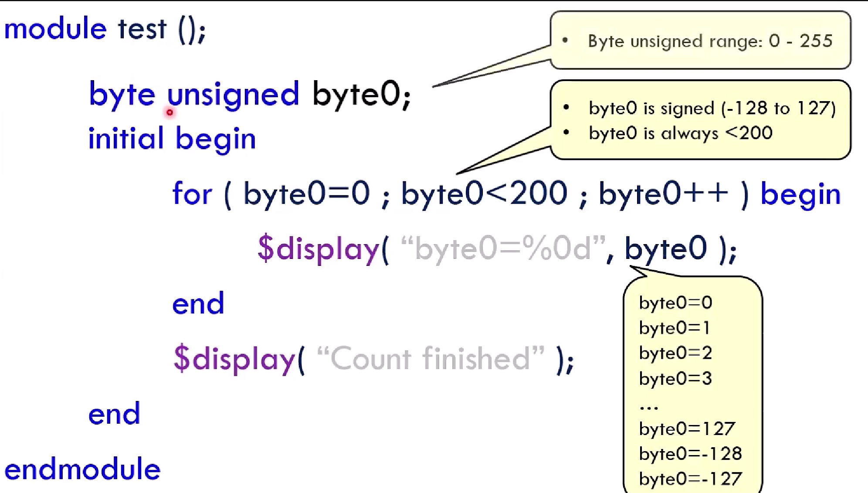The height and width of the screenshot is (493, 868).
Task: Click 'byte0<200' loop condition
Action: click(484, 194)
